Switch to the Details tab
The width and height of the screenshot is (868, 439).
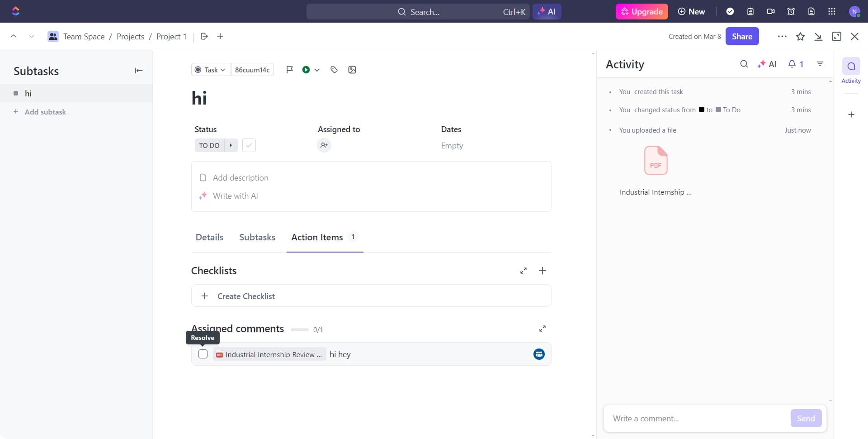tap(209, 237)
